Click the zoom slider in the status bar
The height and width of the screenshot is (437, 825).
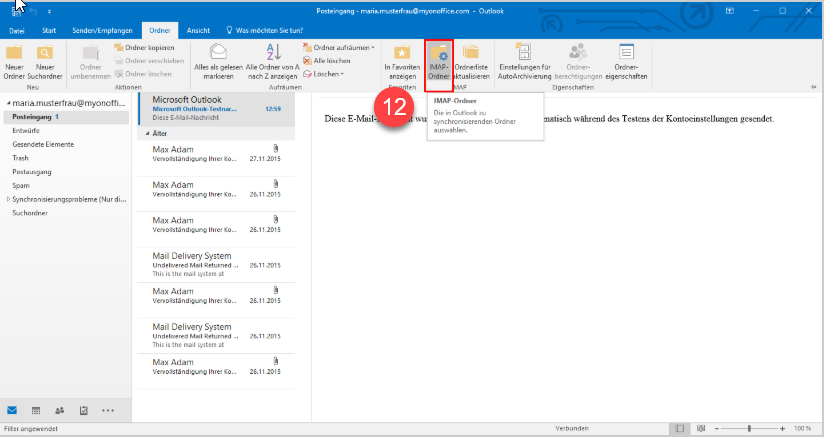pos(749,428)
